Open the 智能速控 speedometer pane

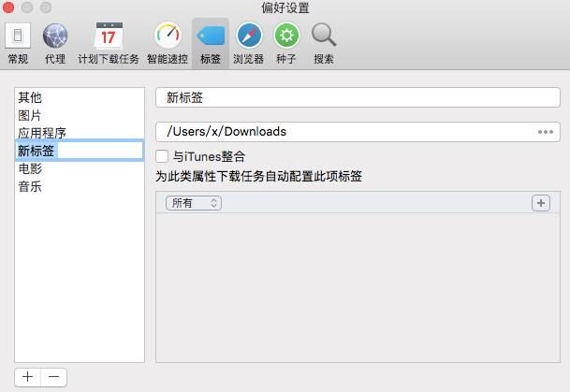(x=168, y=43)
